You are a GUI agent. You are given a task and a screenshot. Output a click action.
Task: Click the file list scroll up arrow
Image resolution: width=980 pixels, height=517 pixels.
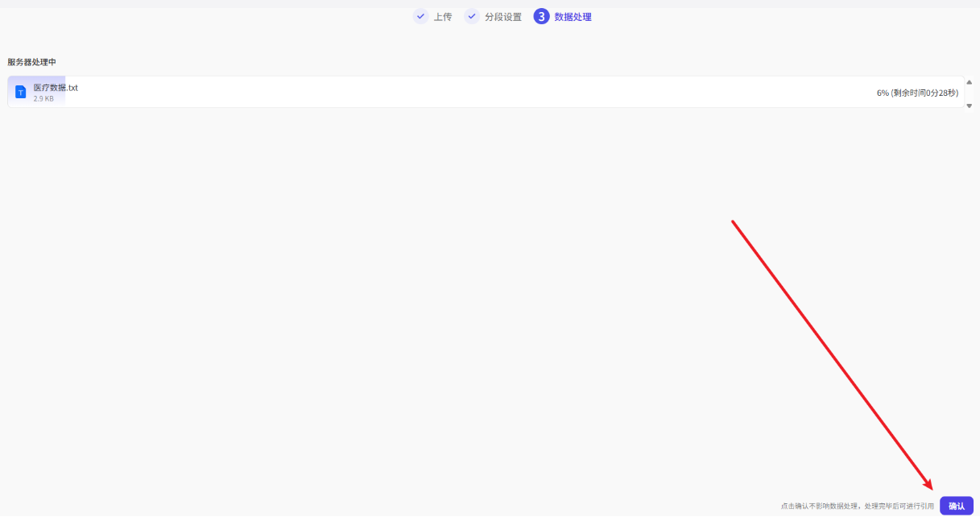tap(969, 82)
